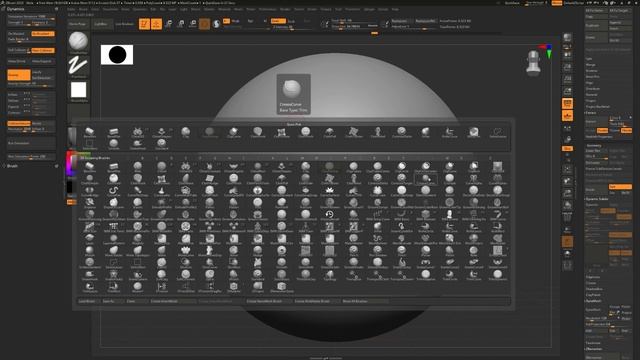The width and height of the screenshot is (640, 360).
Task: Toggle the Gizmo 3D icon
Action: point(204,24)
